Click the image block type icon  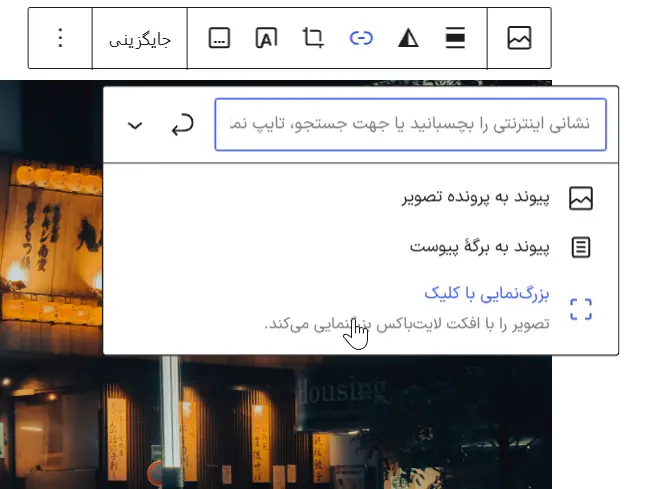click(519, 38)
